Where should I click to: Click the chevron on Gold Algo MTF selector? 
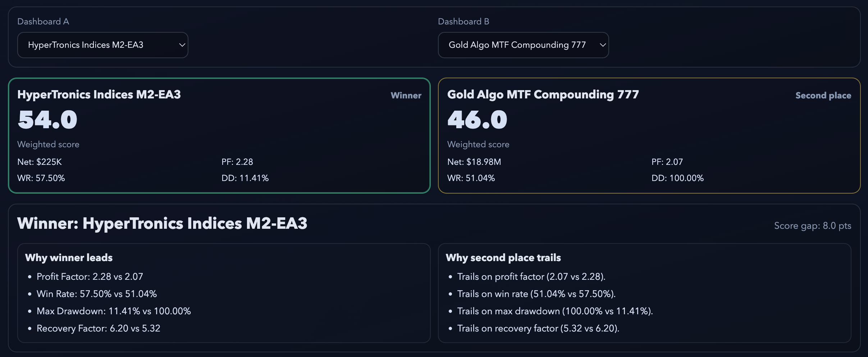[602, 45]
